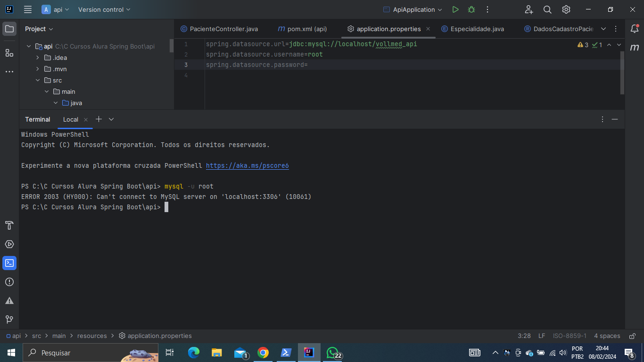
Task: Open the Problems tool window icon
Action: [x=9, y=282]
